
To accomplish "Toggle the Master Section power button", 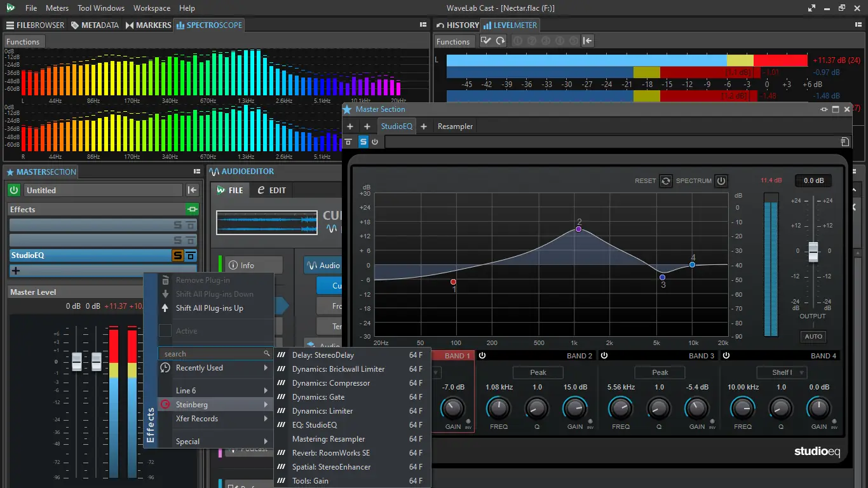I will (x=14, y=190).
